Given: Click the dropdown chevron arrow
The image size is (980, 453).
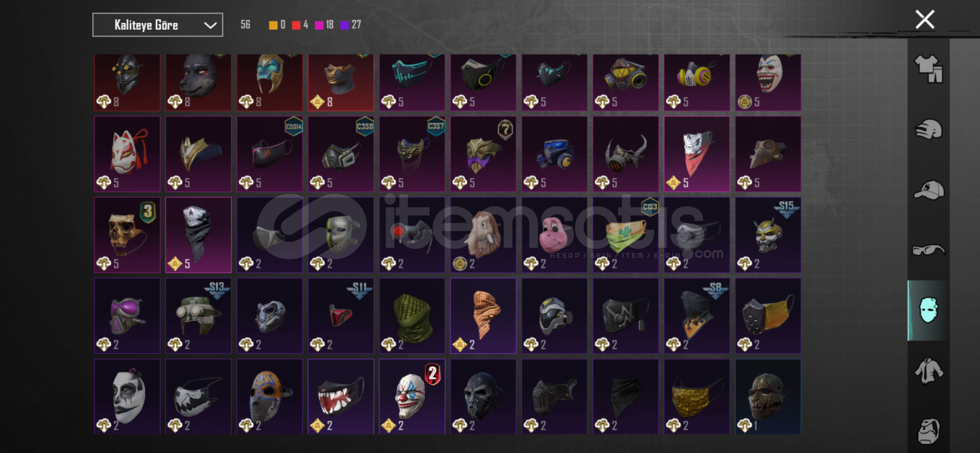Looking at the screenshot, I should (210, 25).
